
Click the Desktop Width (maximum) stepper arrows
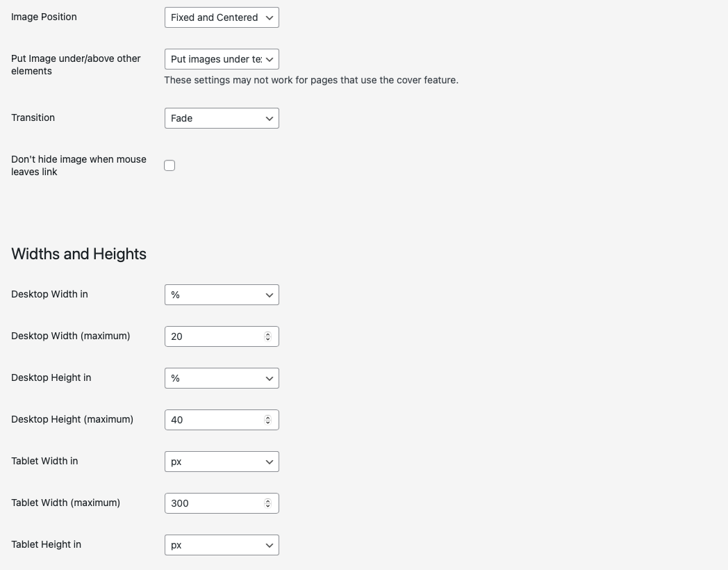point(267,336)
